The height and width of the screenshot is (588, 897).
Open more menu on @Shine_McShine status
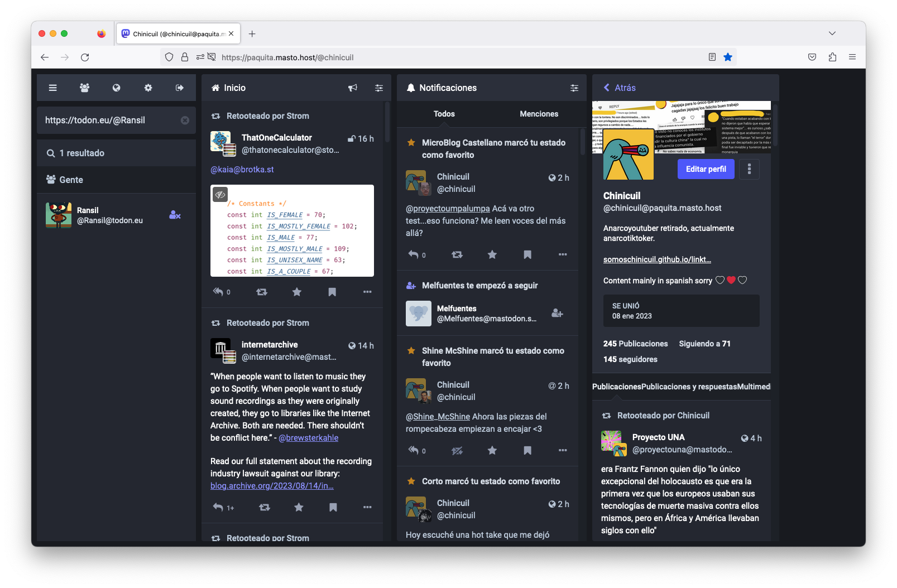(x=563, y=450)
